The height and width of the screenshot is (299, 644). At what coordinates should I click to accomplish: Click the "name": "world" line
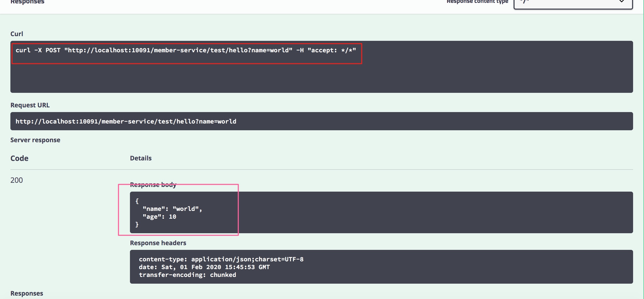click(172, 209)
